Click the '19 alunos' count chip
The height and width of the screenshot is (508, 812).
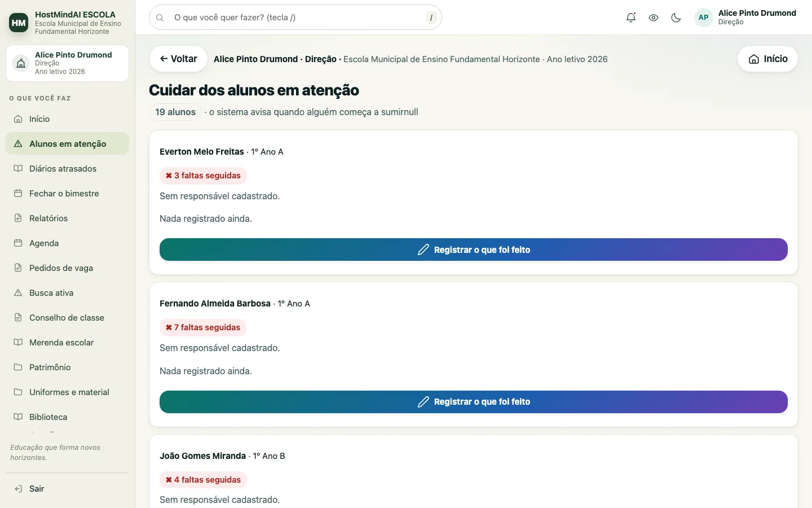pos(175,112)
